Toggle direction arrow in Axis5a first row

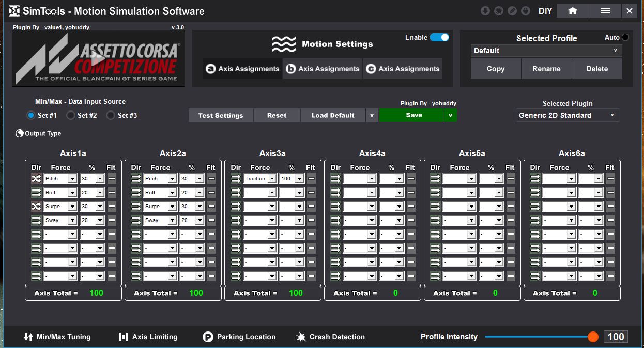coord(435,178)
